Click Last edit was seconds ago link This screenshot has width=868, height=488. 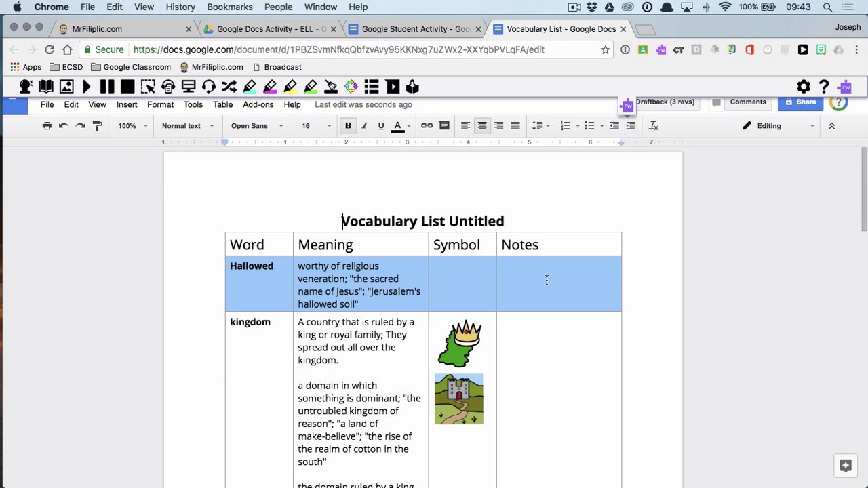(363, 104)
